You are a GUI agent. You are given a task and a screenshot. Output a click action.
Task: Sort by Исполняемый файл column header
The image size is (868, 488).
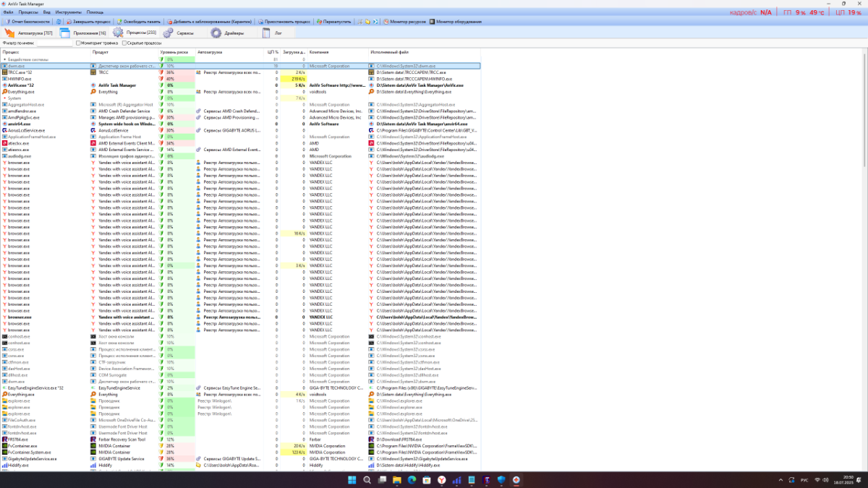coord(423,52)
